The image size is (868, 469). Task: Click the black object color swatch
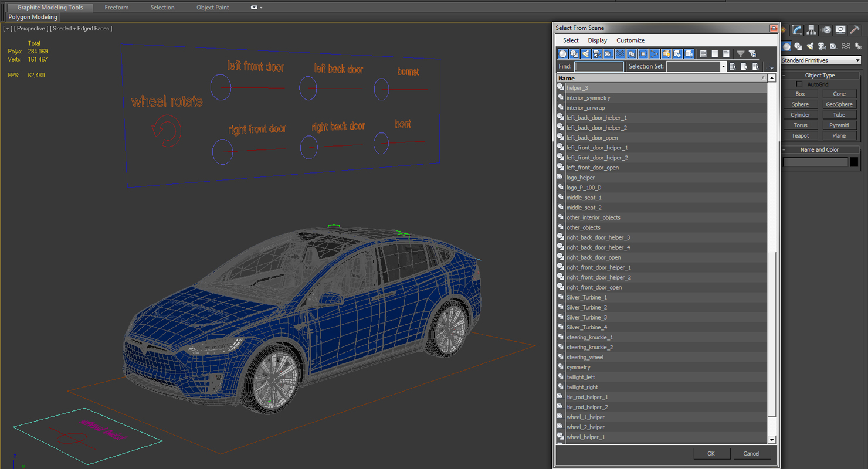coord(854,162)
